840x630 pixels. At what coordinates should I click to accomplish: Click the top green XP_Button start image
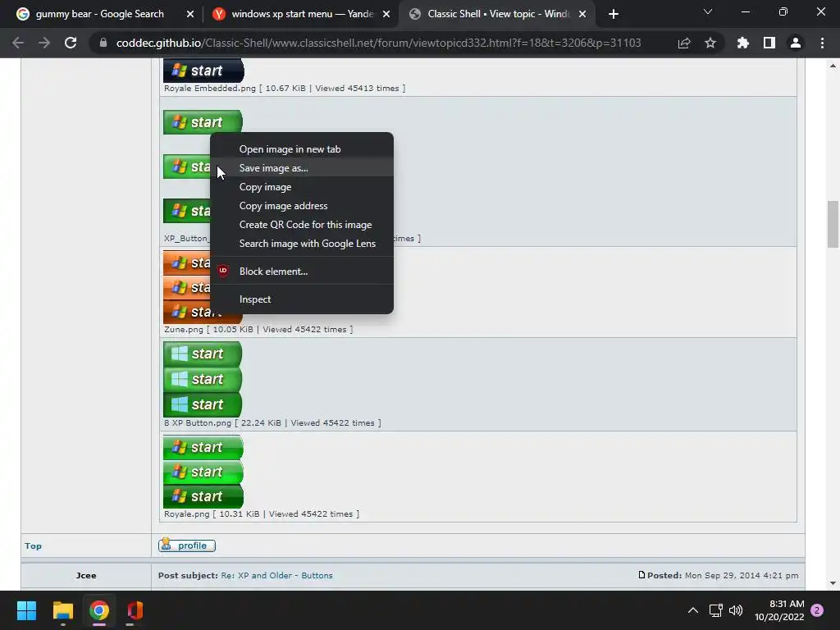pos(203,122)
